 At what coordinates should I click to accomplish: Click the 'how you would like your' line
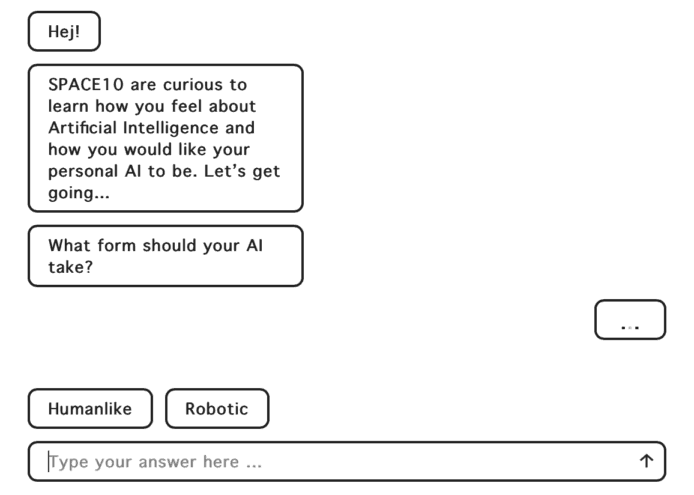pyautogui.click(x=148, y=150)
